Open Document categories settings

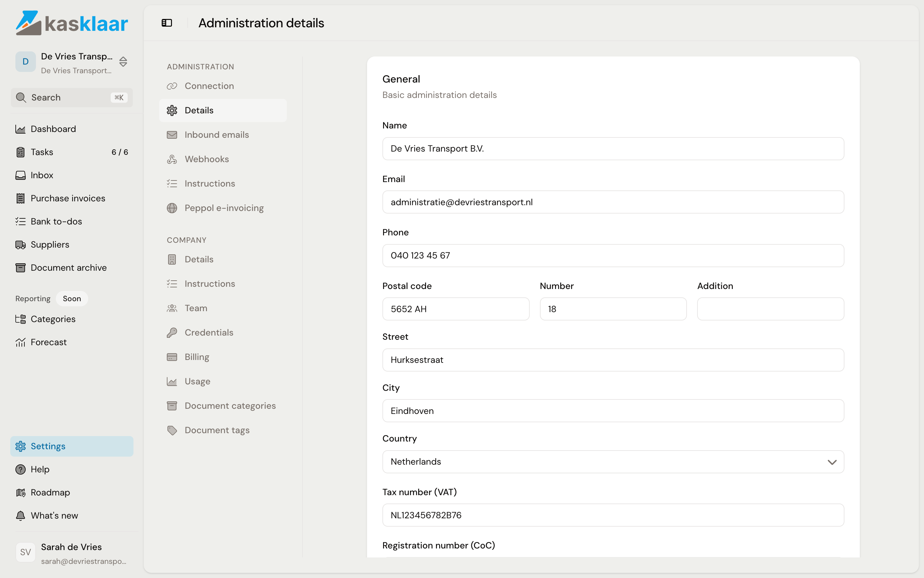click(x=223, y=406)
